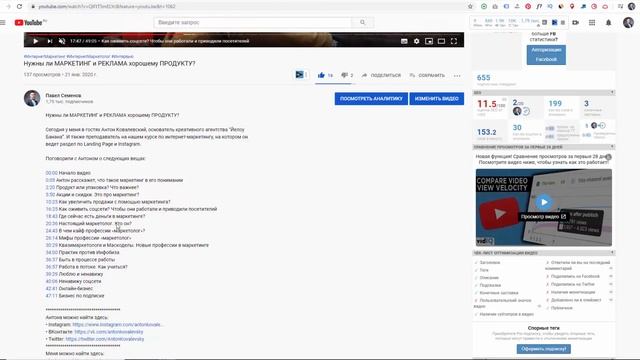The height and width of the screenshot is (360, 640).
Task: Jump to the 2:20 Продукт или упаковка timestamp
Action: [x=50, y=187]
